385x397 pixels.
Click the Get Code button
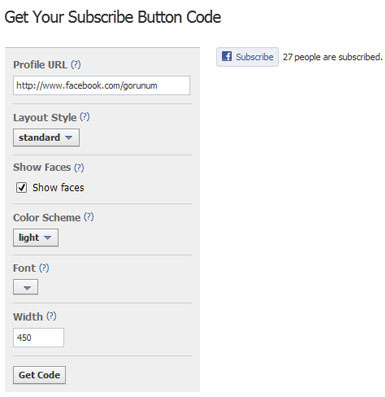click(x=39, y=375)
